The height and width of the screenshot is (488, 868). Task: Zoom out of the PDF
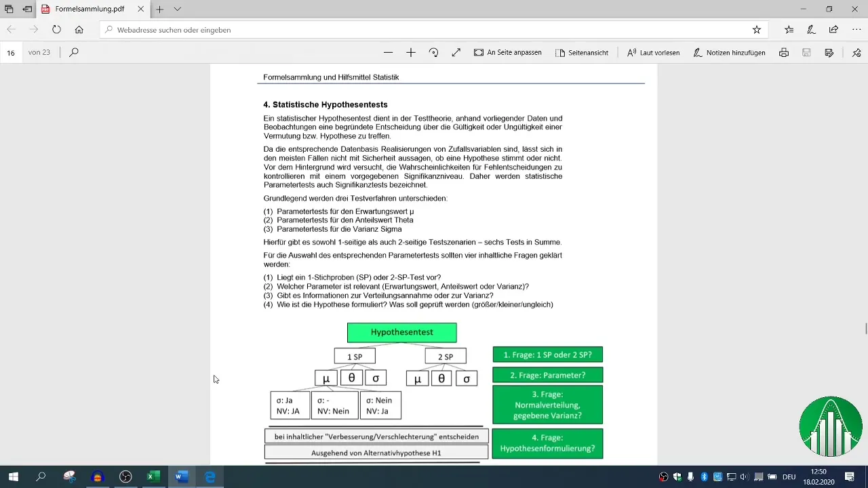[388, 52]
